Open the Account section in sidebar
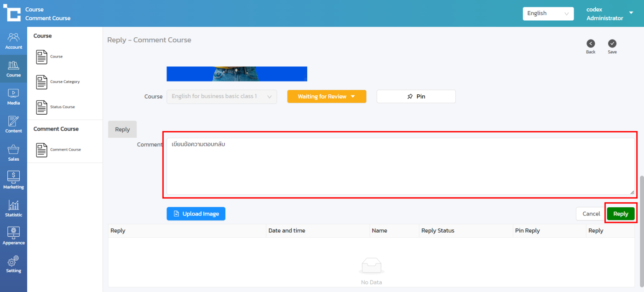 point(13,41)
